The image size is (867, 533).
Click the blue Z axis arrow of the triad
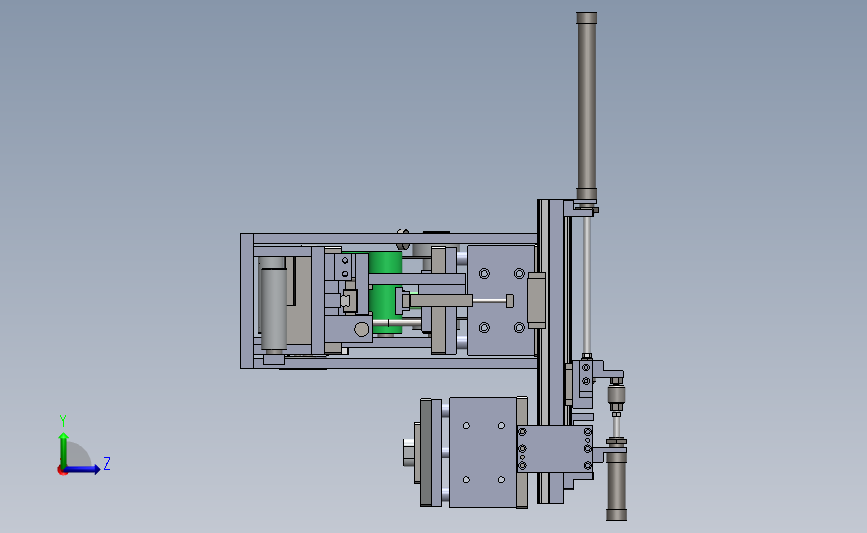pyautogui.click(x=82, y=469)
